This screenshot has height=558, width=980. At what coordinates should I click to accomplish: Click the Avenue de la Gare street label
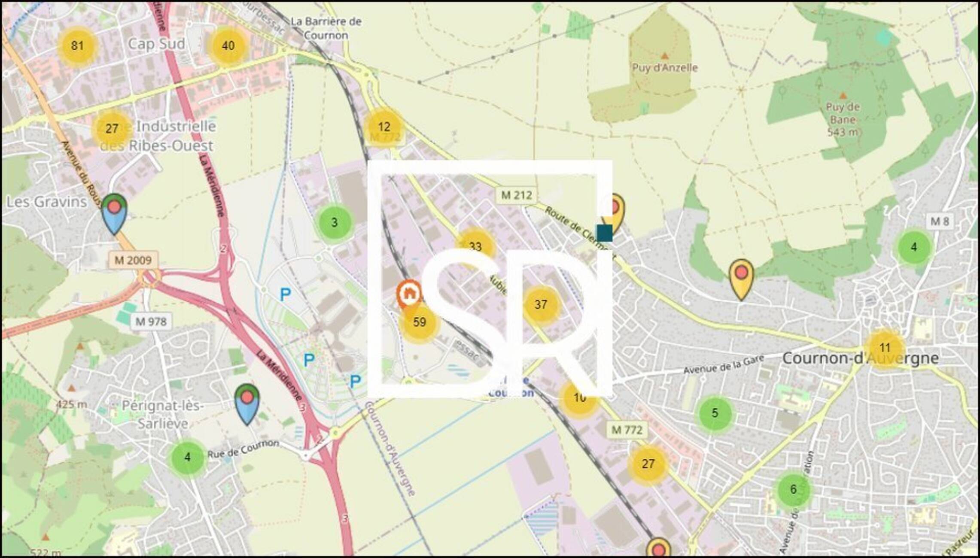(x=724, y=364)
